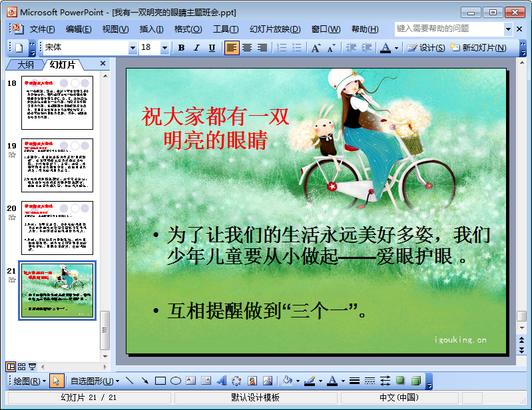The height and width of the screenshot is (410, 532).
Task: Open the font name dropdown 宋体
Action: tap(133, 48)
